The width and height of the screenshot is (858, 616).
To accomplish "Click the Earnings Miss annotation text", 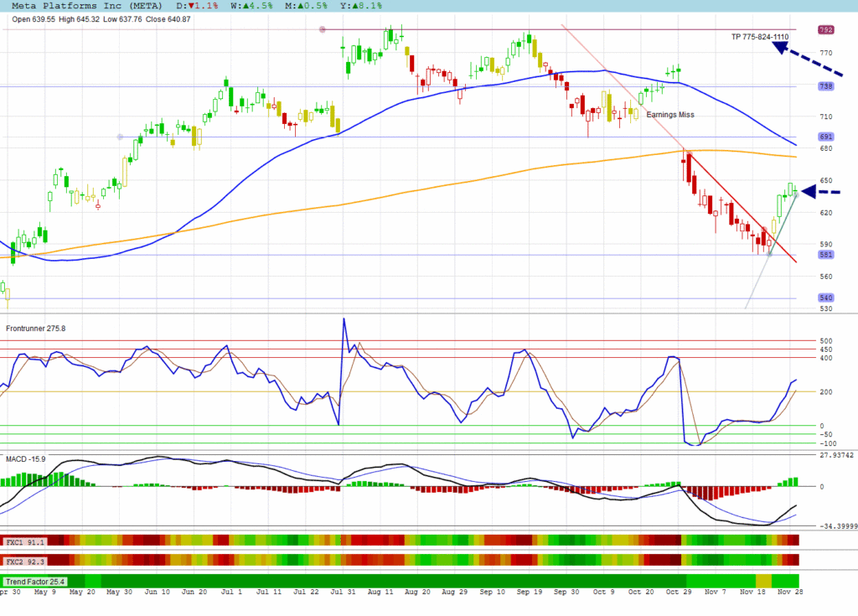I will point(669,115).
